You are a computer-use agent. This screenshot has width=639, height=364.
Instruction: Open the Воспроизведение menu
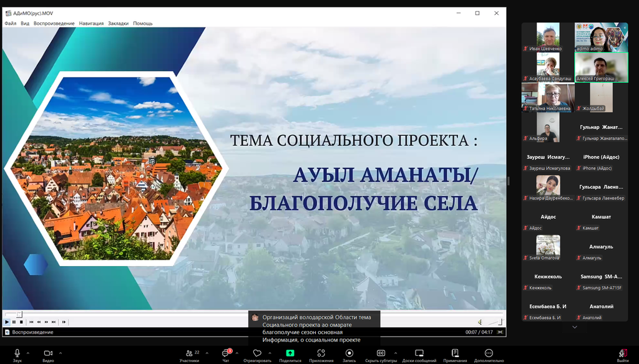tap(54, 23)
